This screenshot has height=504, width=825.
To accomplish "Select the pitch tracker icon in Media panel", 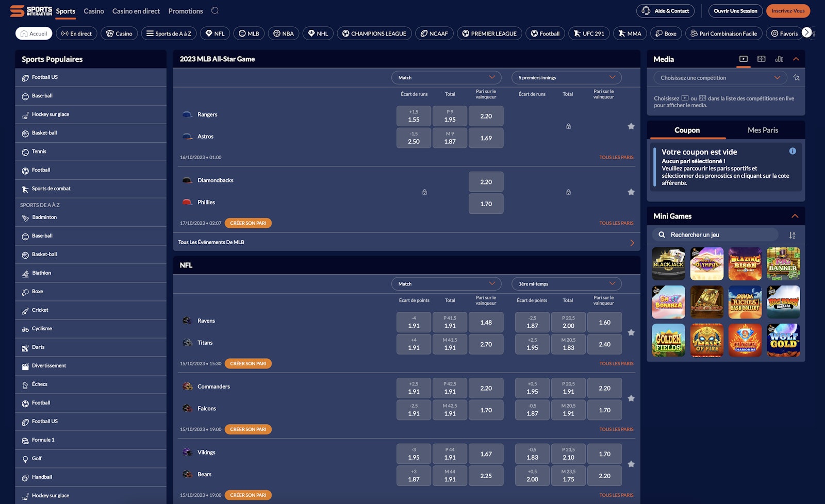I will tap(761, 59).
